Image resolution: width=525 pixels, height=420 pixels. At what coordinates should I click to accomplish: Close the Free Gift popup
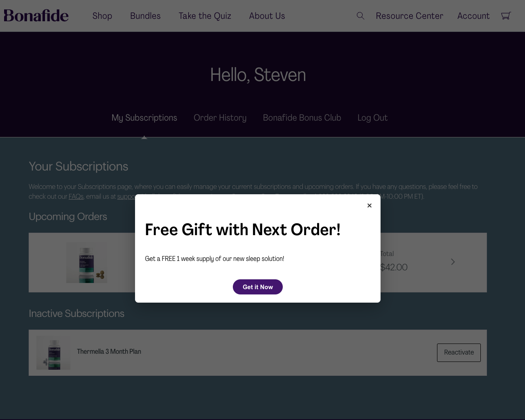point(369,206)
